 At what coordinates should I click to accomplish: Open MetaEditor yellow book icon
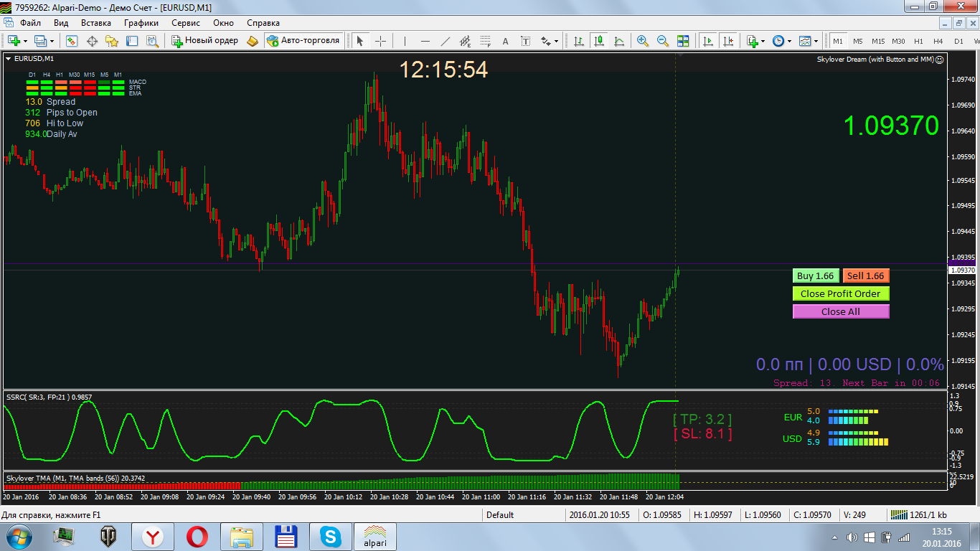252,41
